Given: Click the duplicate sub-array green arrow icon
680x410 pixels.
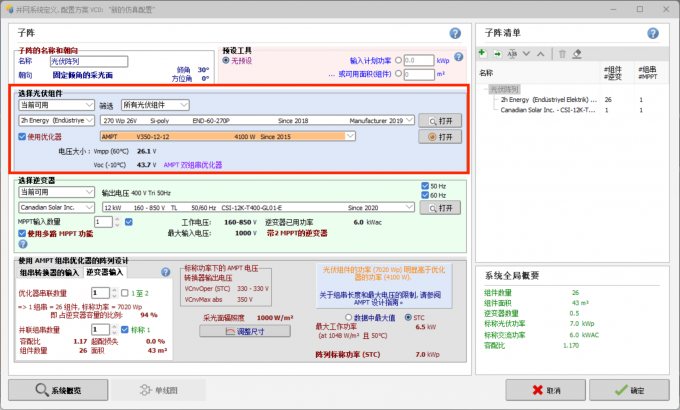Looking at the screenshot, I should coord(497,54).
